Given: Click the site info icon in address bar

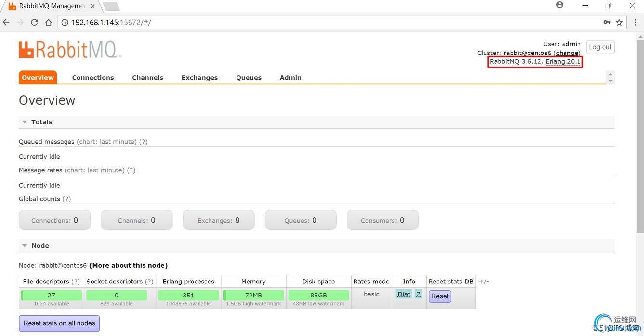Looking at the screenshot, I should tap(65, 22).
